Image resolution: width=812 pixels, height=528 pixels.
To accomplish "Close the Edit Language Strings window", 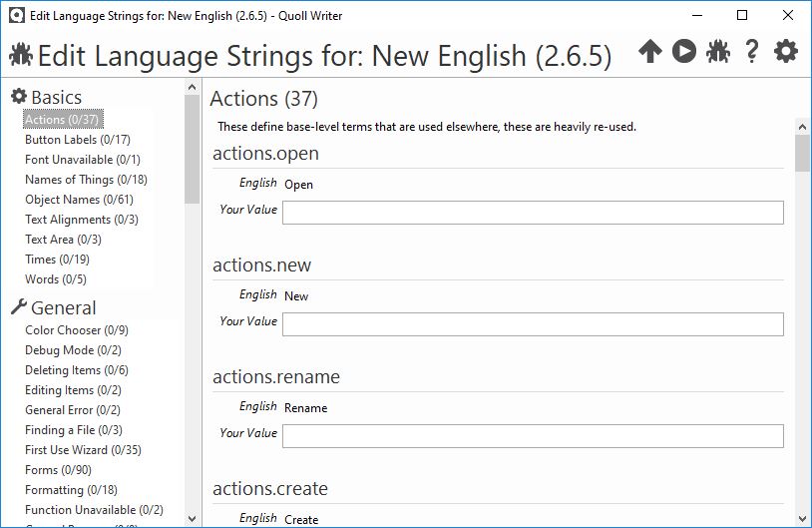I will (x=788, y=16).
